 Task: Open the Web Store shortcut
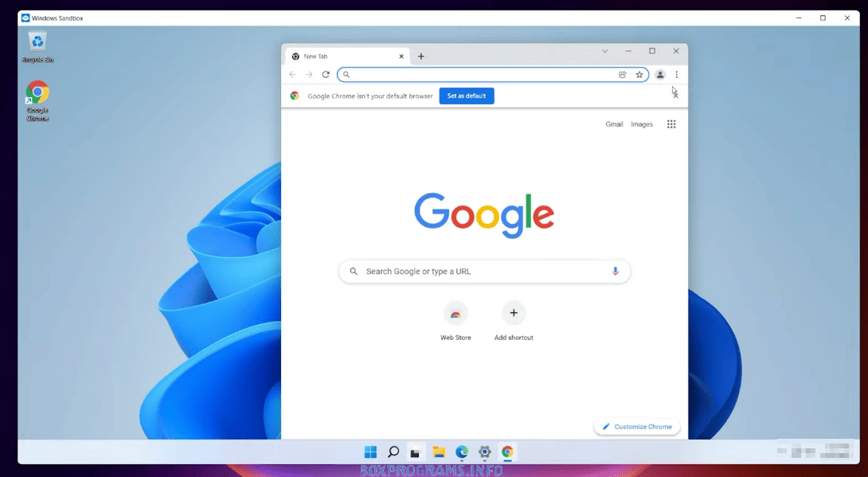[456, 314]
